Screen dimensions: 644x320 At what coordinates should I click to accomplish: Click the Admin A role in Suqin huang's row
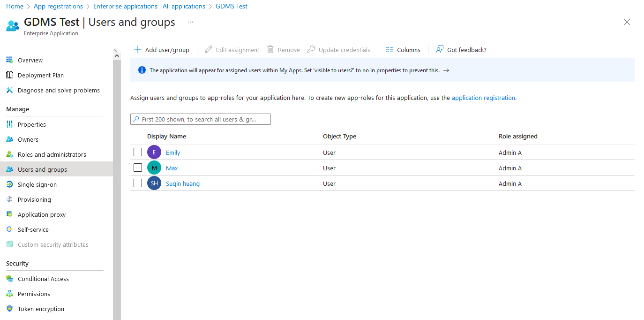tap(510, 183)
